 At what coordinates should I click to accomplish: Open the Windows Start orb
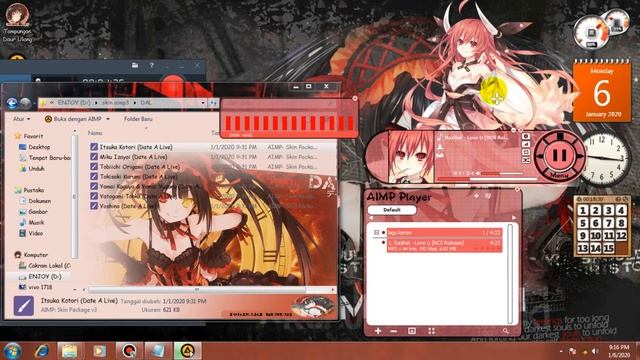tap(12, 351)
